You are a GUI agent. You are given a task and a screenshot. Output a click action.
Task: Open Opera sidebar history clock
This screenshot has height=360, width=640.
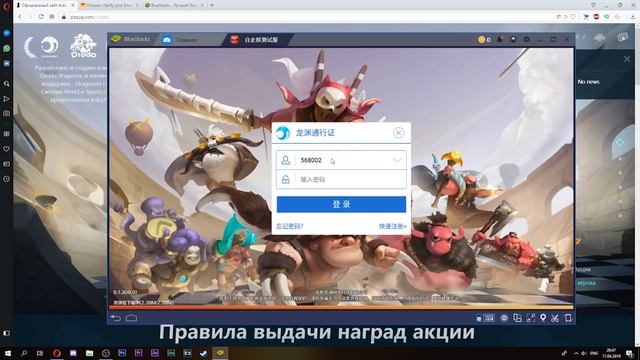pos(7,179)
